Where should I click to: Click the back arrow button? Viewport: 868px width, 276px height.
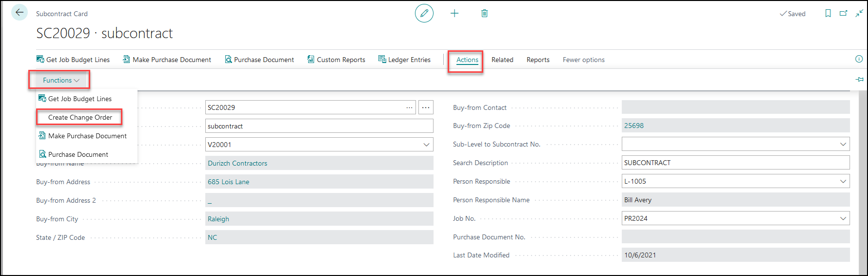coord(20,13)
